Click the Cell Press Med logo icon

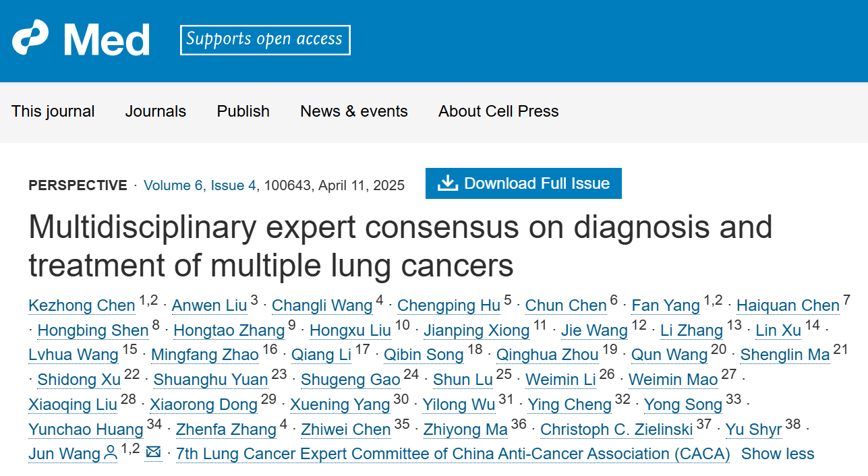pyautogui.click(x=30, y=38)
